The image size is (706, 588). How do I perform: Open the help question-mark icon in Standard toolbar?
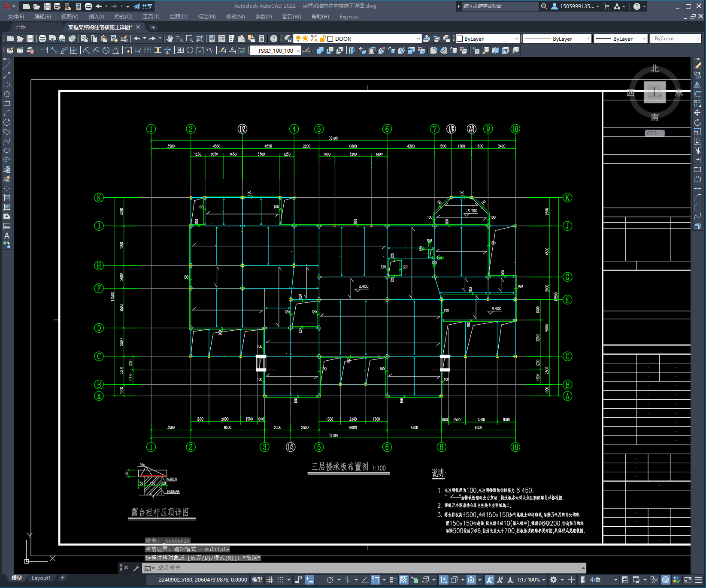pyautogui.click(x=274, y=39)
